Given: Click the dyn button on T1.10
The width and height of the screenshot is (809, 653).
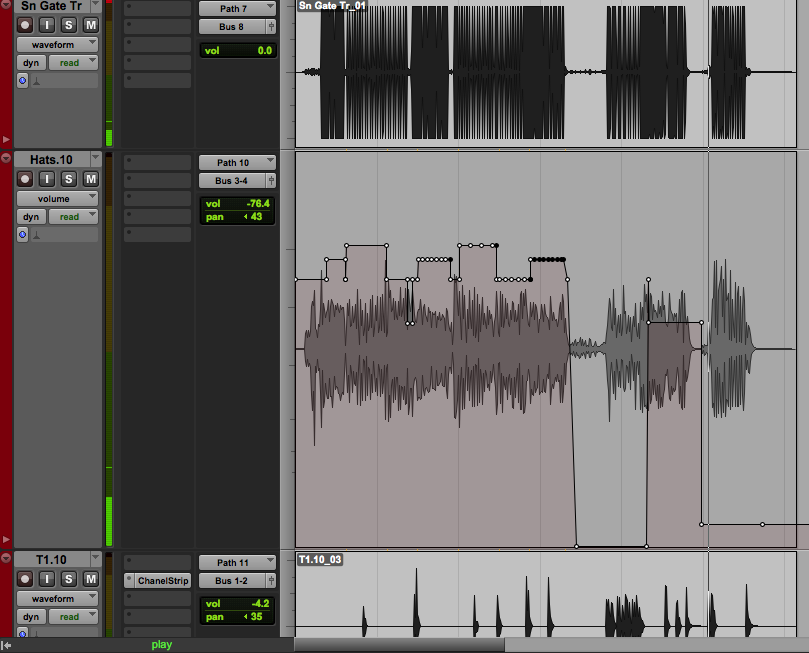Looking at the screenshot, I should point(31,616).
